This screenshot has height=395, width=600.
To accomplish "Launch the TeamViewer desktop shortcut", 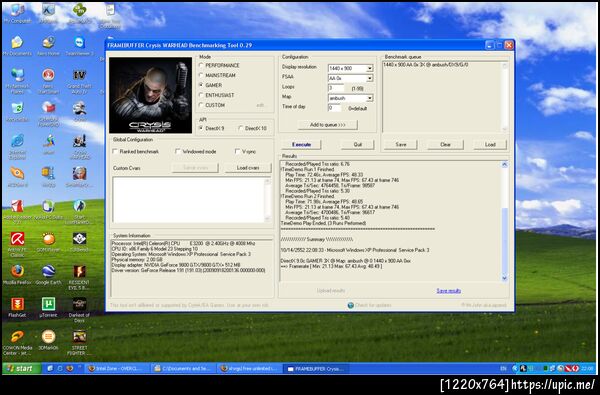I will pyautogui.click(x=80, y=45).
